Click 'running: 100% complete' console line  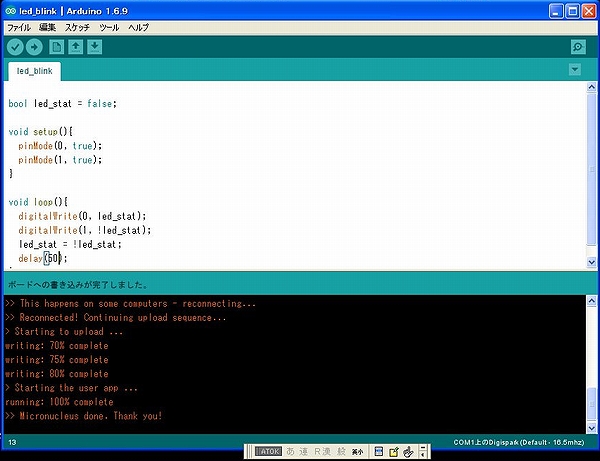tap(59, 402)
